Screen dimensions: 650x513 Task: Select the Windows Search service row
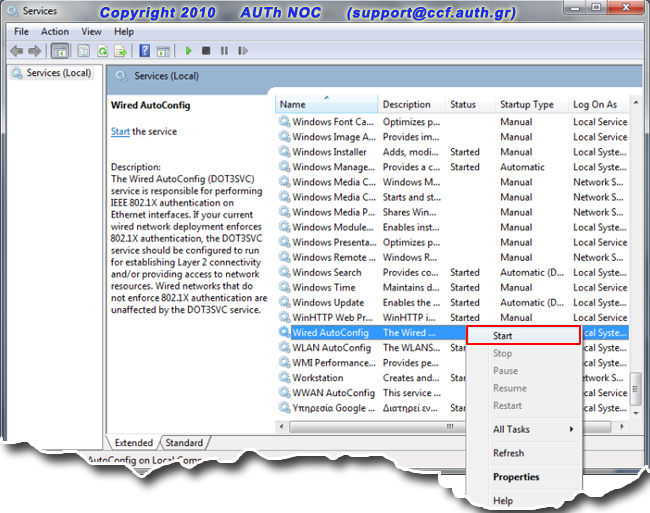[452, 272]
